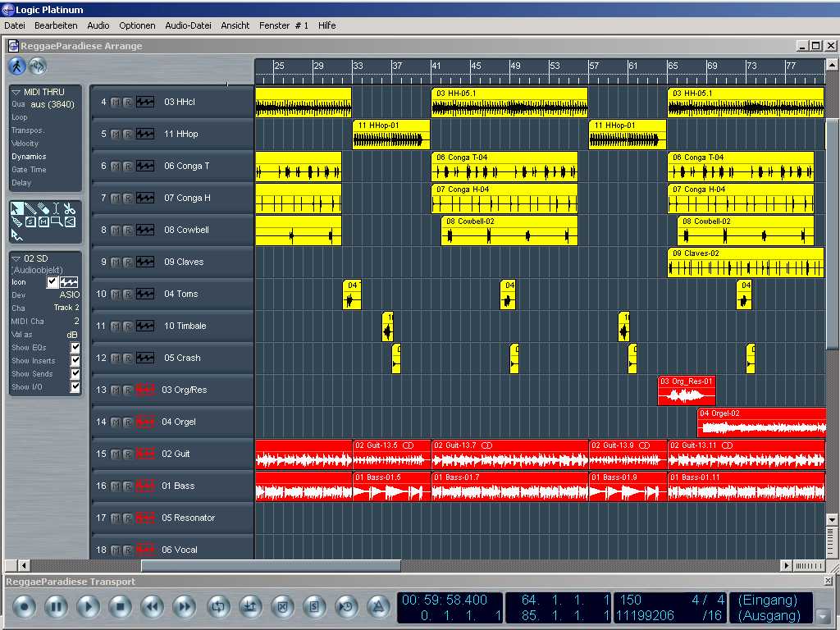Select the Text cursor tool

tap(57, 209)
